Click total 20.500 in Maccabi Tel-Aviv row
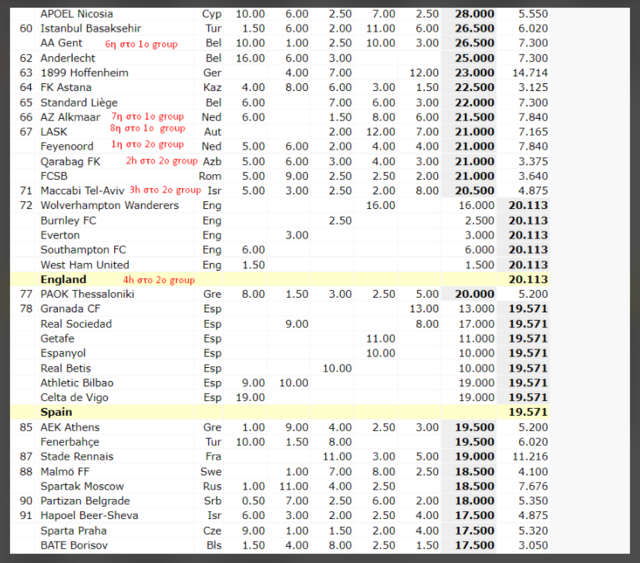Viewport: 640px width, 563px height. (474, 191)
